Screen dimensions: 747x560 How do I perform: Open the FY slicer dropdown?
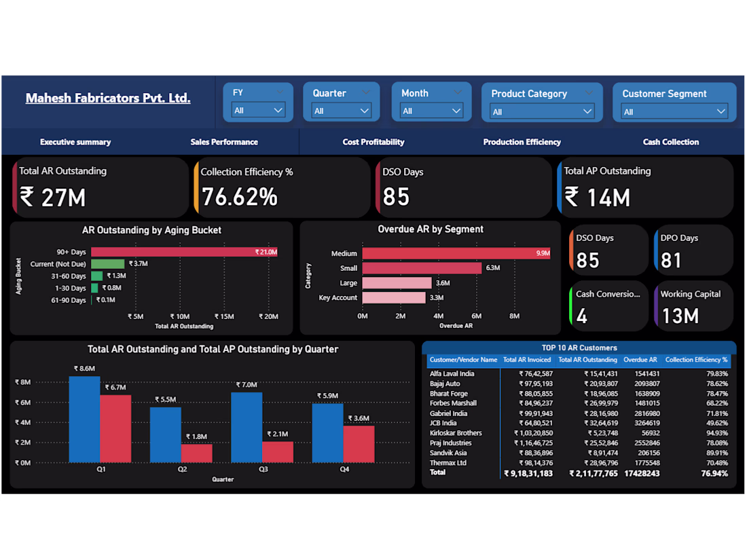click(258, 111)
